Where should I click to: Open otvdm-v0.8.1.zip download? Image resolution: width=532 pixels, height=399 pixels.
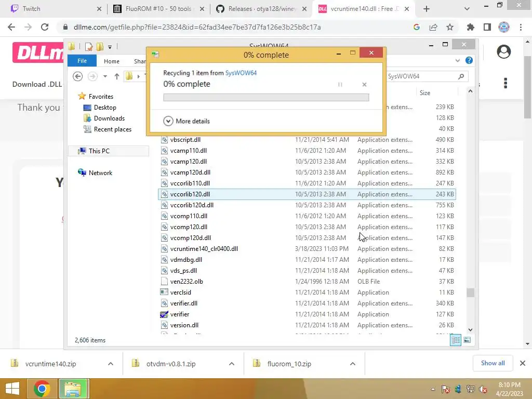(x=171, y=364)
